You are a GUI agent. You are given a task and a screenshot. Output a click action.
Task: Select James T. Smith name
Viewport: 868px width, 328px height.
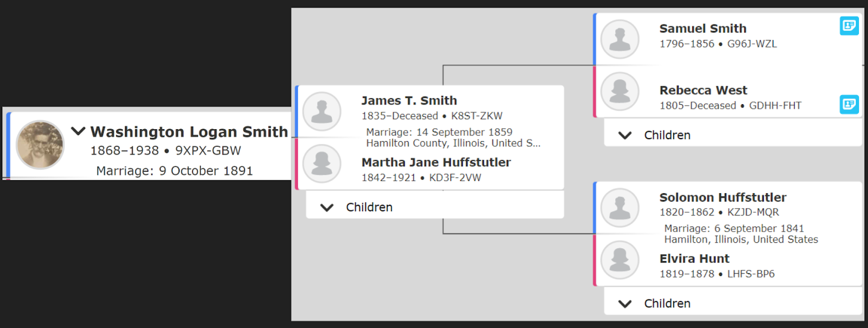pyautogui.click(x=409, y=100)
